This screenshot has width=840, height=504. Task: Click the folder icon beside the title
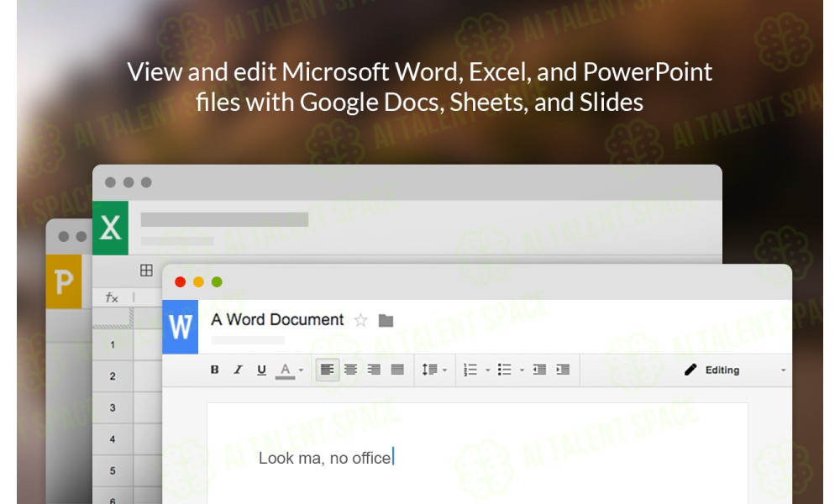click(x=386, y=321)
